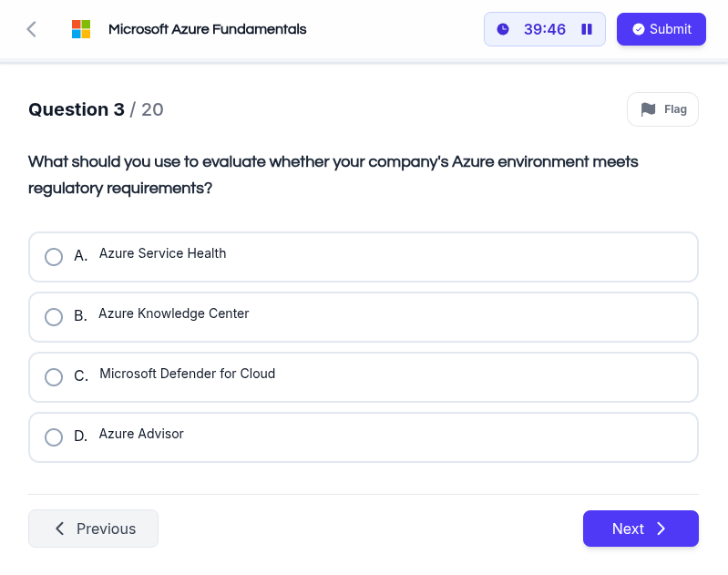Select radio button B Azure Knowledge Center
Viewport: 728px width, 575px height.
(x=54, y=317)
